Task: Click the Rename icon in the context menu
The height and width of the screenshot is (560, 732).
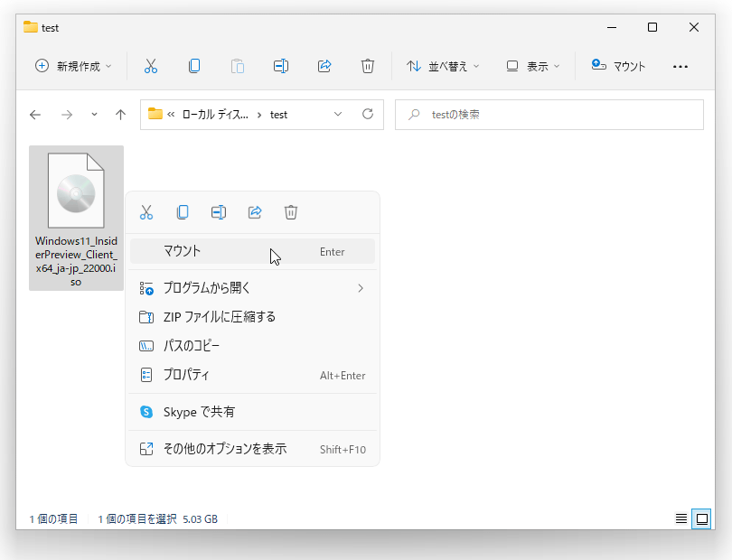Action: 219,212
